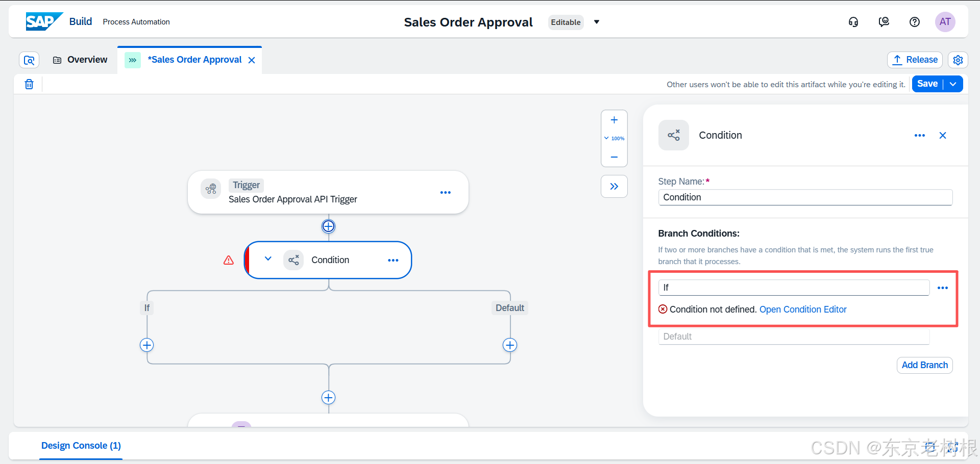The width and height of the screenshot is (980, 464).
Task: Zoom out the canvas with minus
Action: [x=614, y=157]
